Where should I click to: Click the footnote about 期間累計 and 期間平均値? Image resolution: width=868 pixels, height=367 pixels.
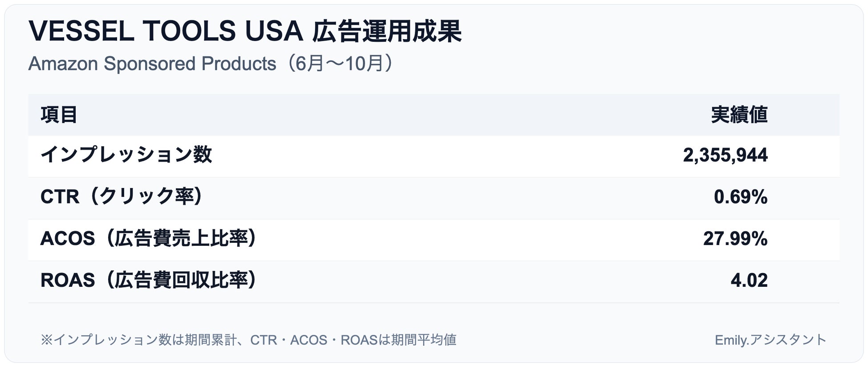click(x=248, y=340)
